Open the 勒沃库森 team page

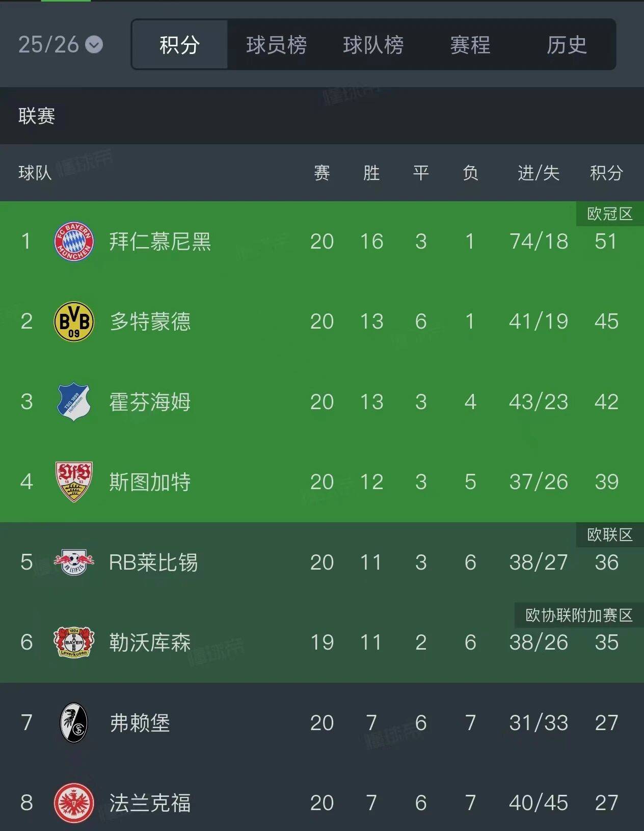pyautogui.click(x=150, y=642)
